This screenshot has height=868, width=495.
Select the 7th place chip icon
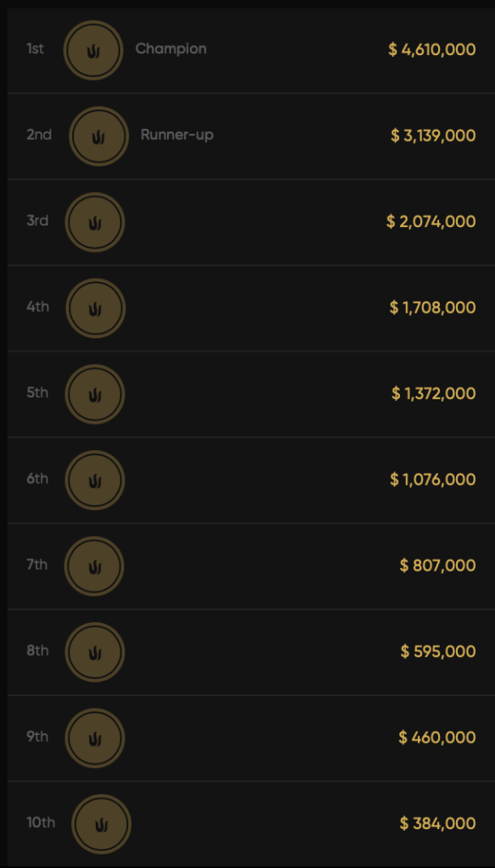[x=94, y=565]
